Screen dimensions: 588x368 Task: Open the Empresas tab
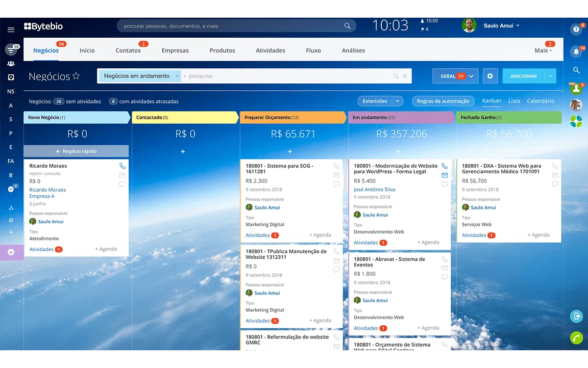175,51
